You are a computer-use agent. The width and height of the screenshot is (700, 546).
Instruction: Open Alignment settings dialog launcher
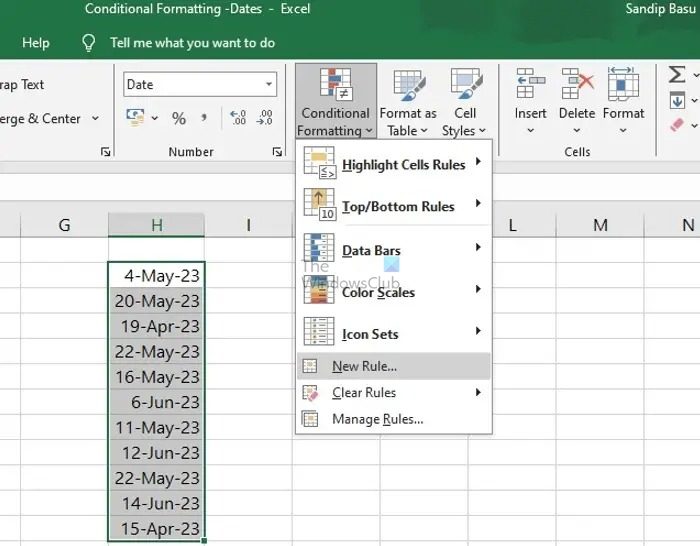pyautogui.click(x=105, y=152)
